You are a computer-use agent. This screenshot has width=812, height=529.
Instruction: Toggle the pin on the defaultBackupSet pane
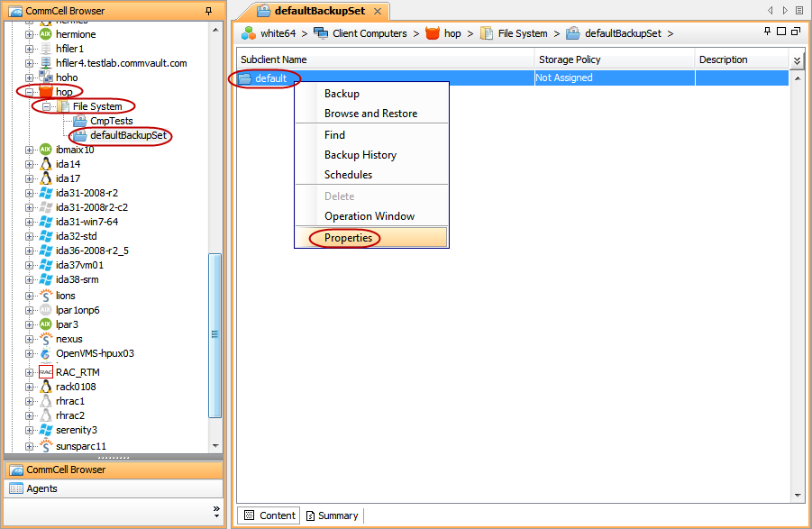click(x=768, y=31)
